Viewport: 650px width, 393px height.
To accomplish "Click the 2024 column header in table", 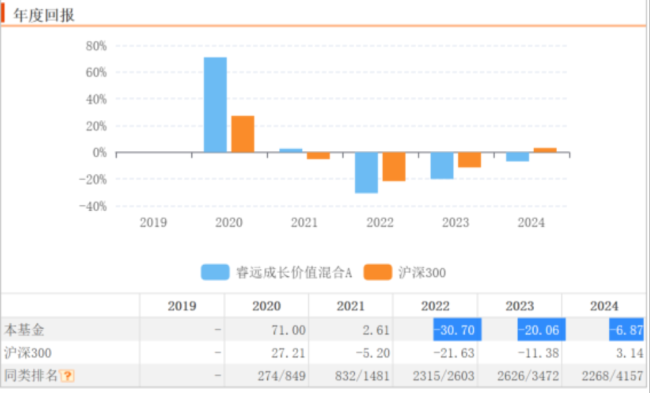I will click(x=604, y=306).
